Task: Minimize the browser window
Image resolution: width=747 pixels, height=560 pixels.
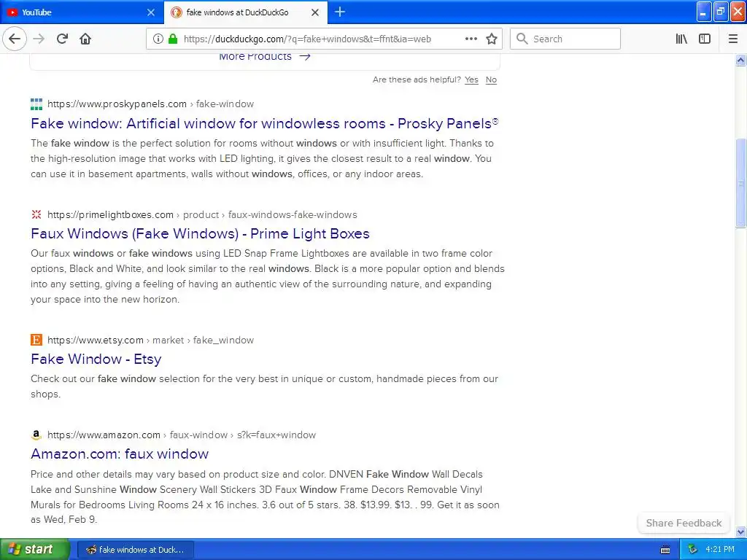Action: coord(704,12)
